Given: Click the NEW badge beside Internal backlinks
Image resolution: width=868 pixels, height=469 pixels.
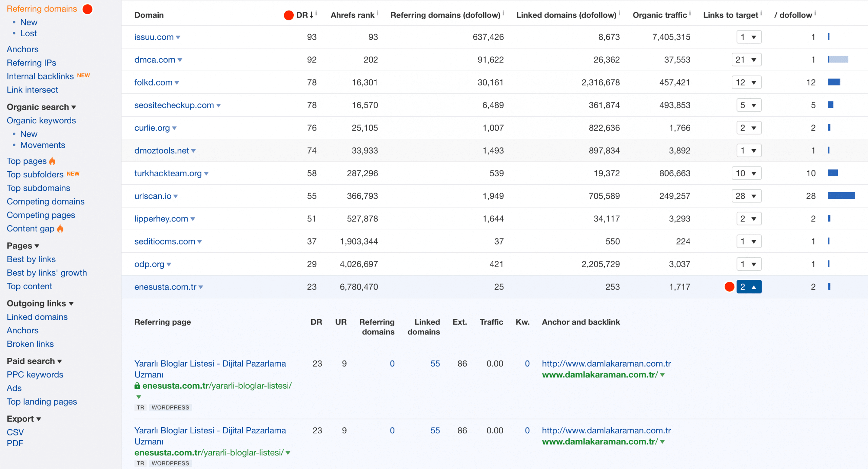Looking at the screenshot, I should (x=83, y=75).
